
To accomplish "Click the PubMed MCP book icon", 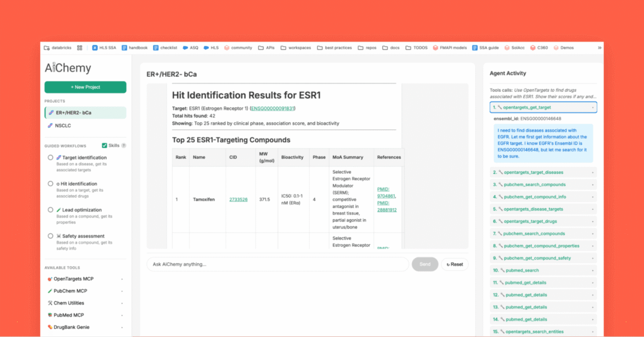I will 50,315.
